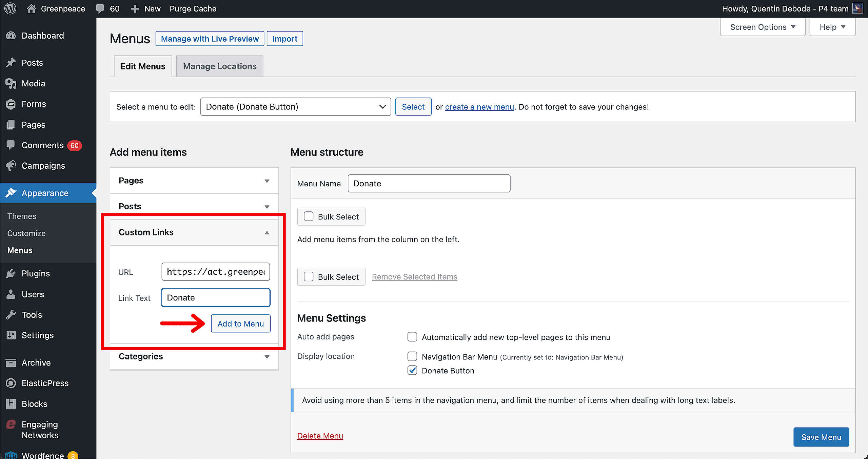Click the Greenpeace home icon
Screen dimensions: 868x459
(31, 8)
